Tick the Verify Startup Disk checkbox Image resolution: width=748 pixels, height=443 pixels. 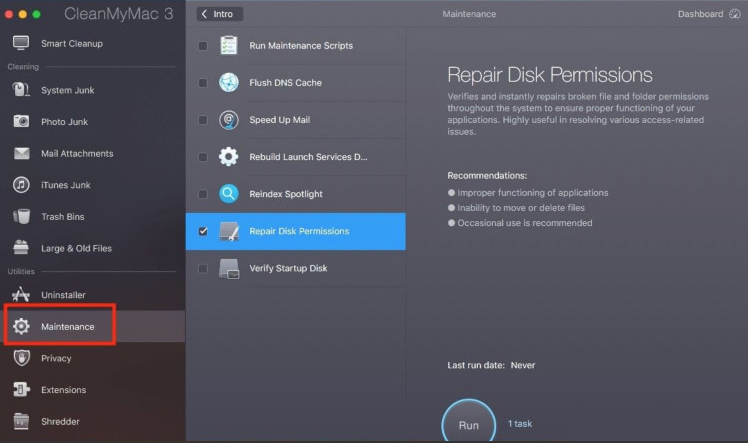(x=204, y=268)
